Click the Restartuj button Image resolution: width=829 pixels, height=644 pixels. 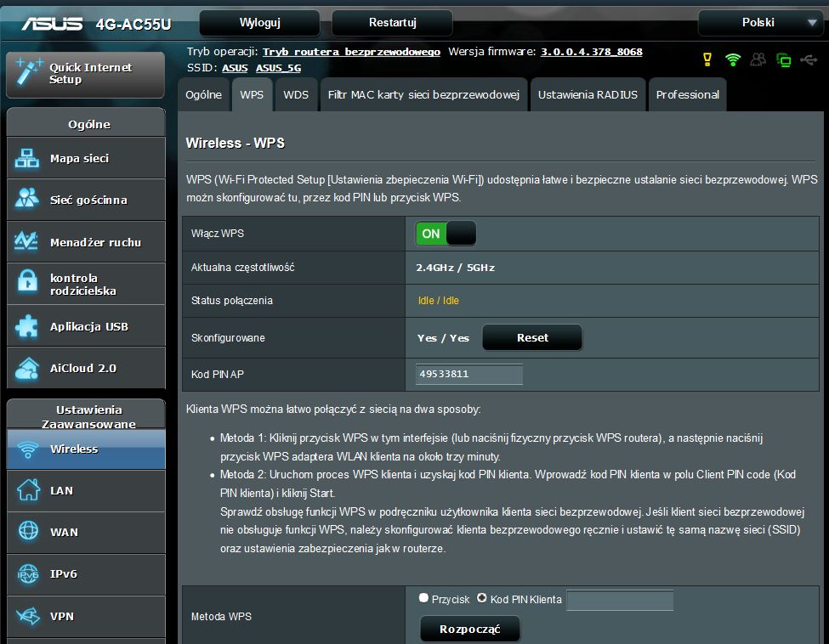pyautogui.click(x=392, y=23)
